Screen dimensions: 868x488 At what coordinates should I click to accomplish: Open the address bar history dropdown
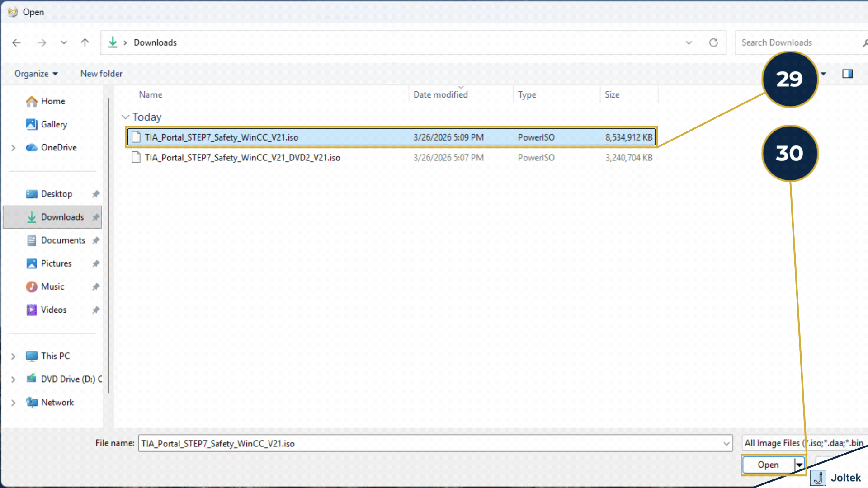pyautogui.click(x=689, y=42)
